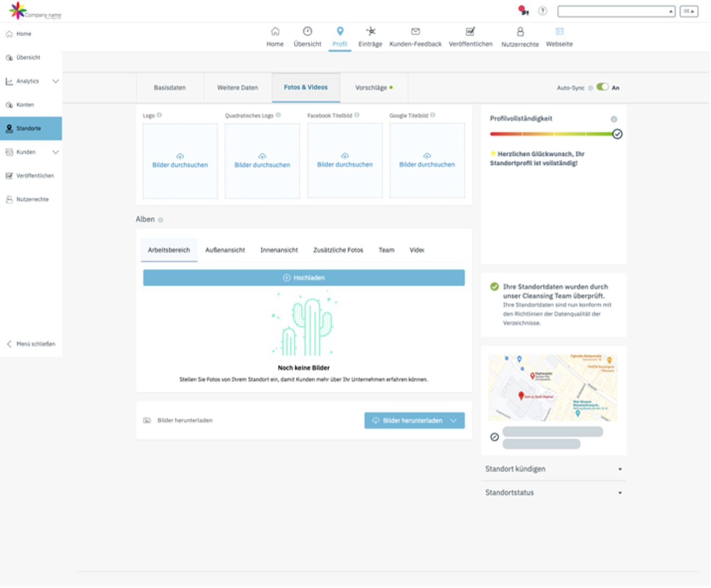Expand the Standort kündigen section

tap(555, 470)
